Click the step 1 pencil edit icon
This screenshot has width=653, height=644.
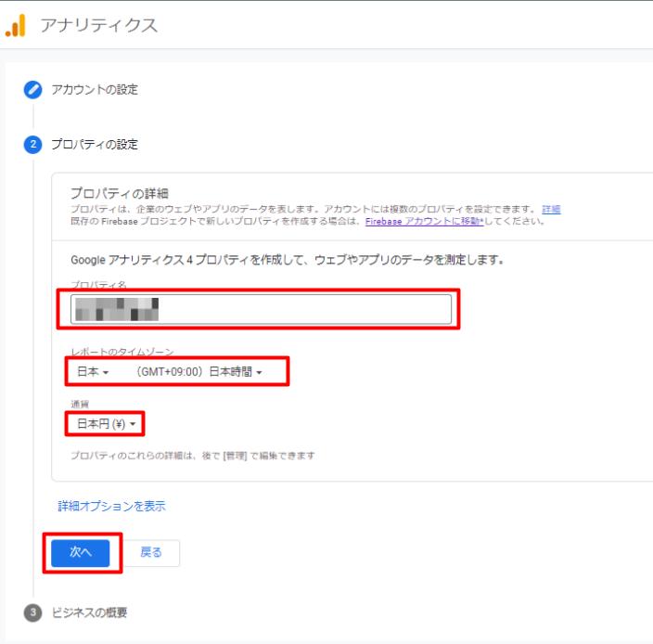click(x=32, y=90)
